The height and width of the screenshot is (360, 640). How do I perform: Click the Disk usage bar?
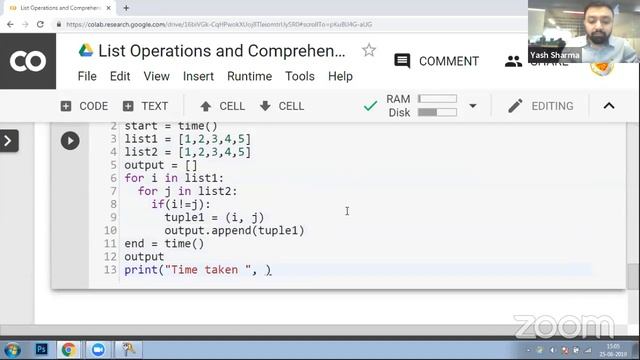point(438,112)
